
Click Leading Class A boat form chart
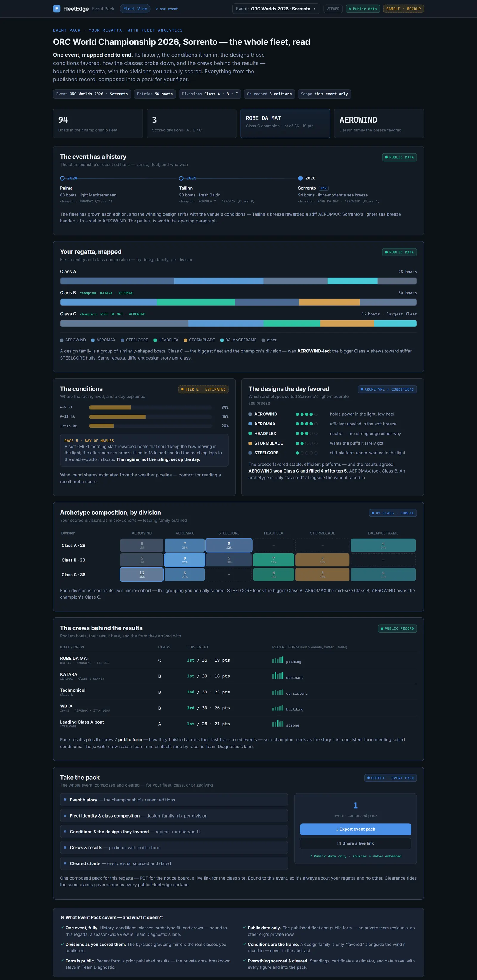[278, 724]
